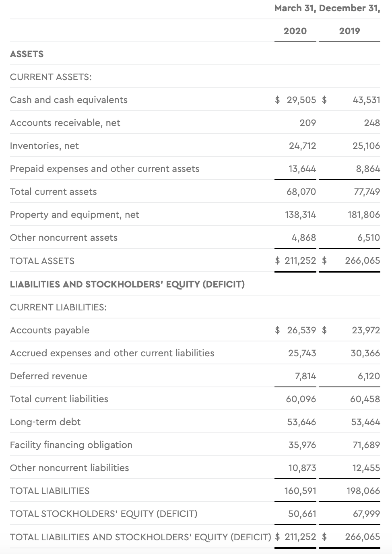Select the Long-term debt value 53,464
This screenshot has height=554, width=392.
pos(365,422)
